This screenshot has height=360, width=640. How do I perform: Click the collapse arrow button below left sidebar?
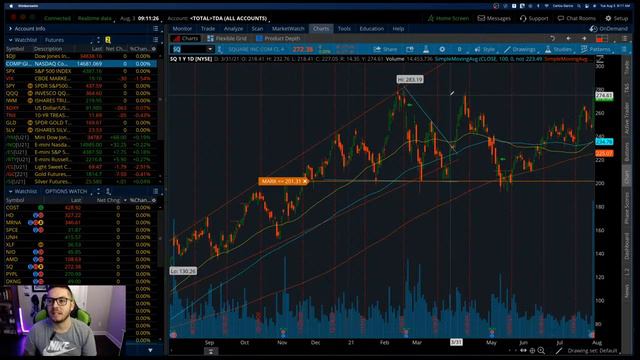point(150,350)
